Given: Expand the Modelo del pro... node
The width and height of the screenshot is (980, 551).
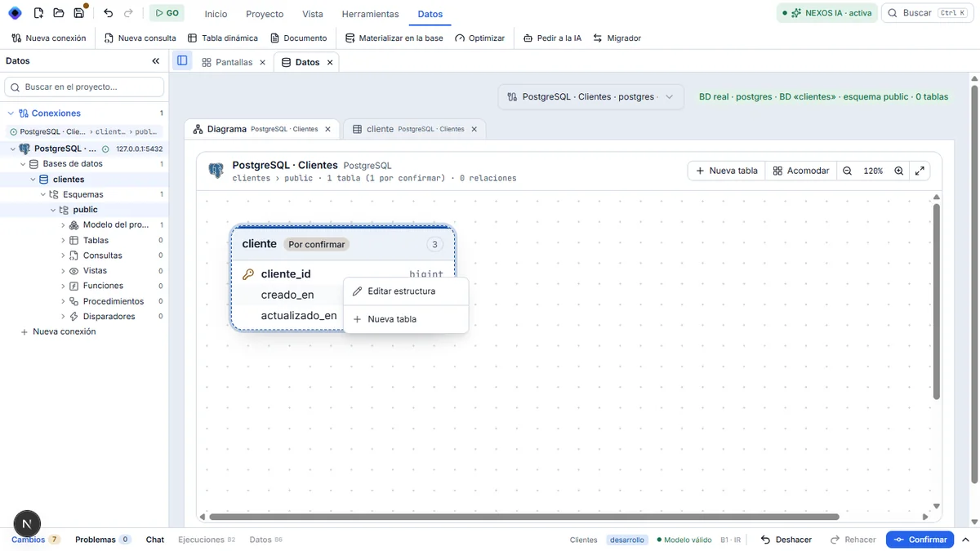Looking at the screenshot, I should [63, 225].
